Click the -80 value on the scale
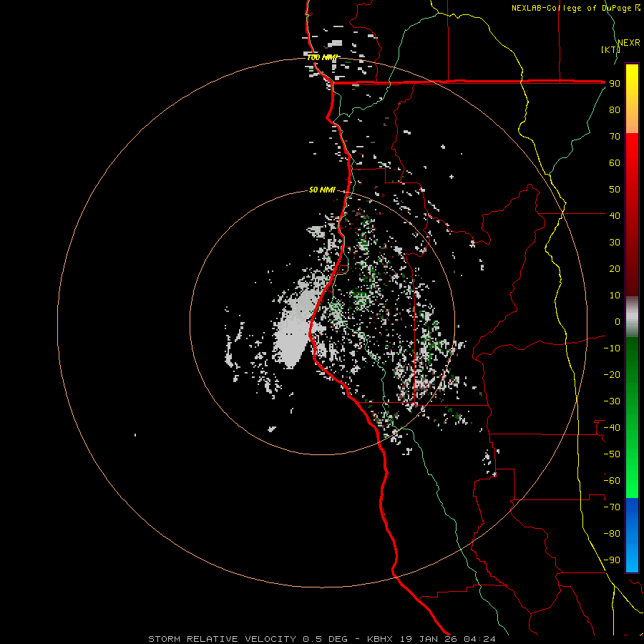Screen dimensions: 644x644 click(x=612, y=534)
